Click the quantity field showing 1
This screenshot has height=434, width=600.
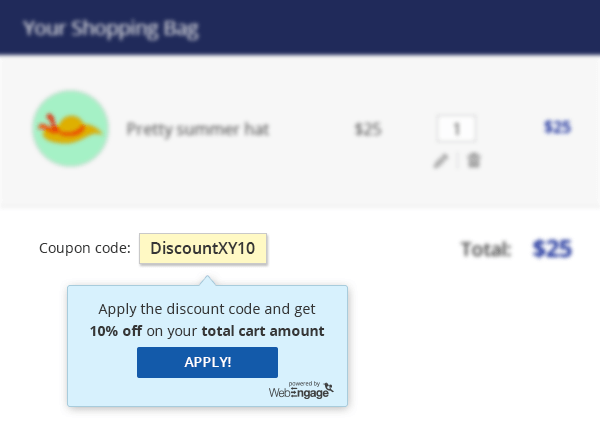tap(457, 128)
